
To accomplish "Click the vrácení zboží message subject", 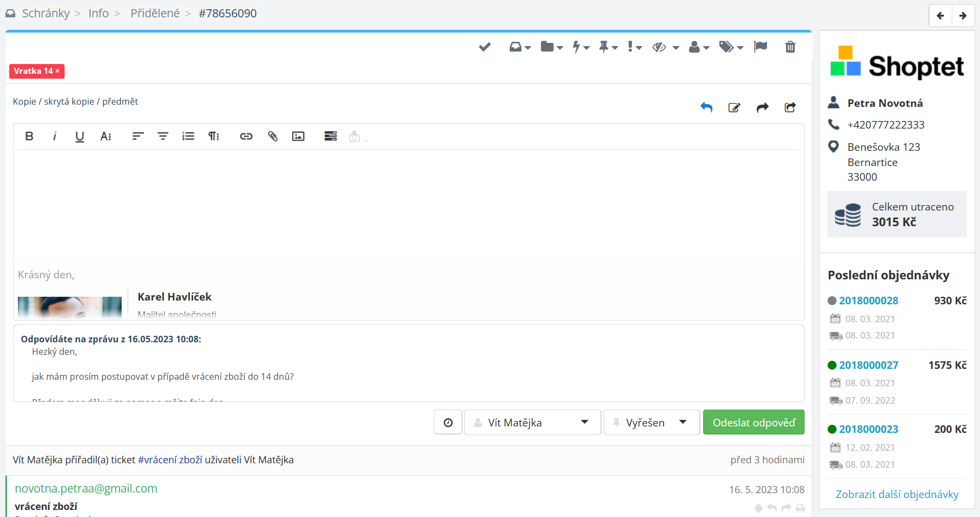I will pos(46,506).
